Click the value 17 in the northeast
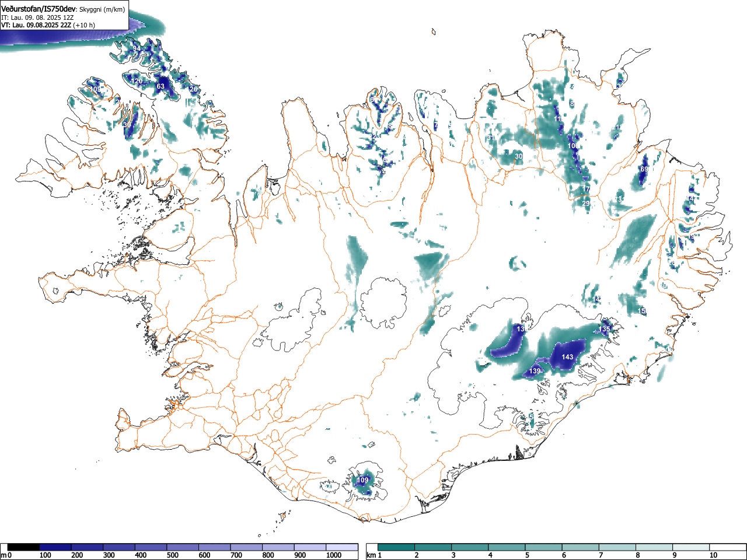 point(586,189)
